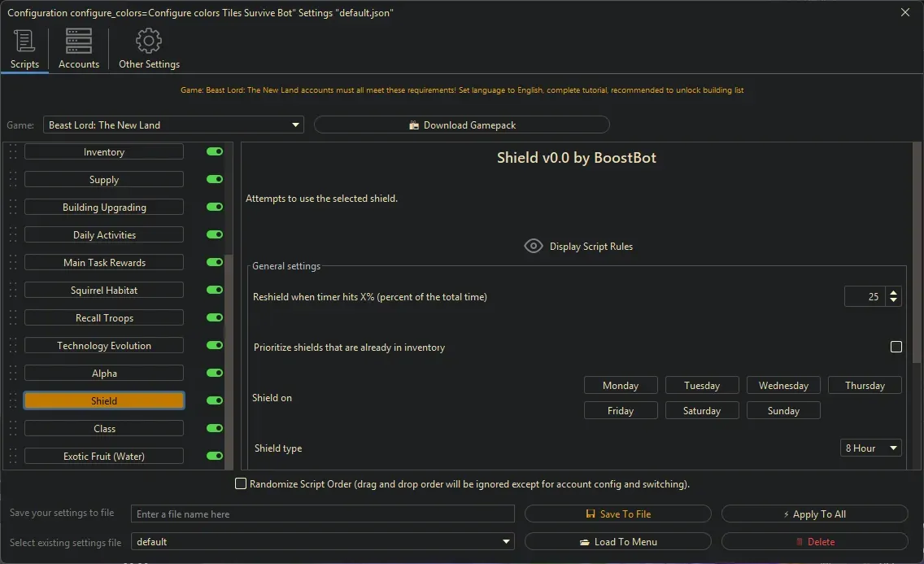924x564 pixels.
Task: Open Other Settings gear icon
Action: 149,42
